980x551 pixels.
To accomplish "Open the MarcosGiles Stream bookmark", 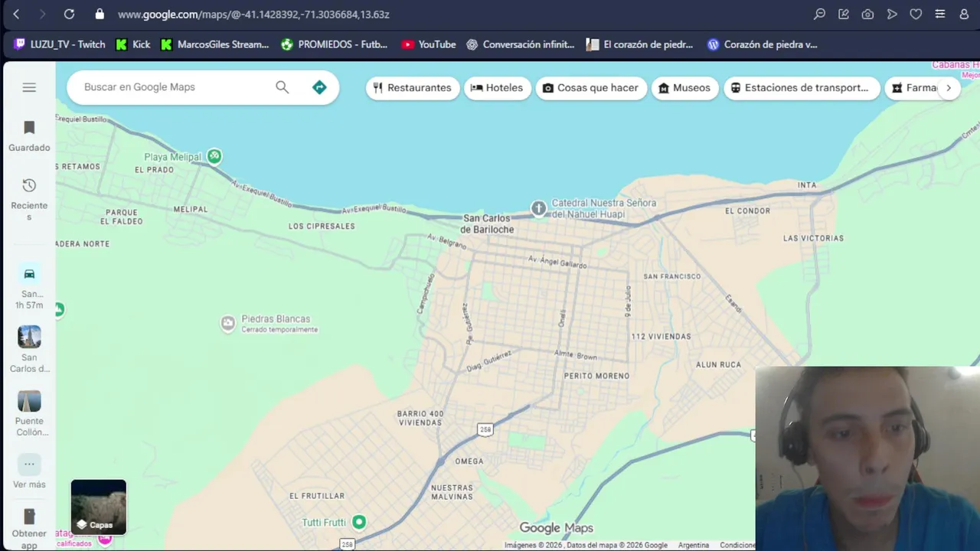I will pyautogui.click(x=214, y=44).
